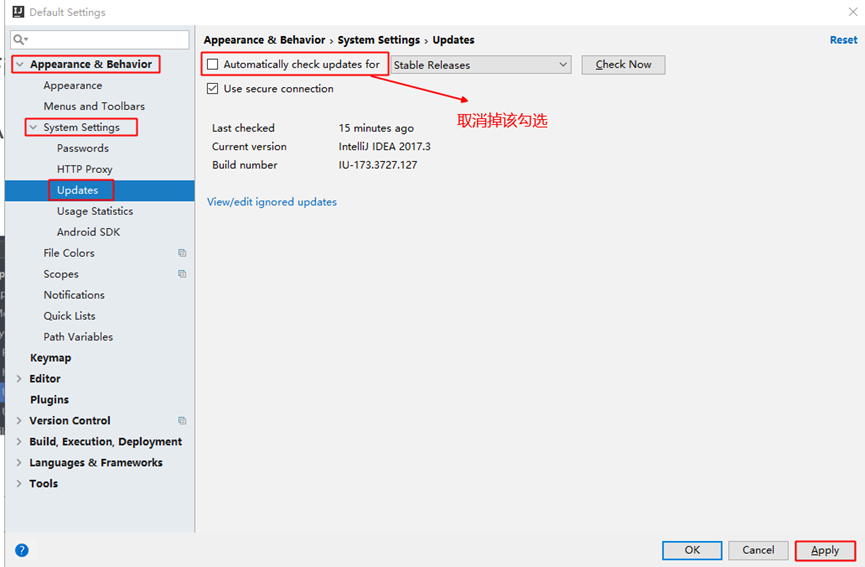
Task: Click System Settings in the breadcrumb
Action: pos(378,40)
